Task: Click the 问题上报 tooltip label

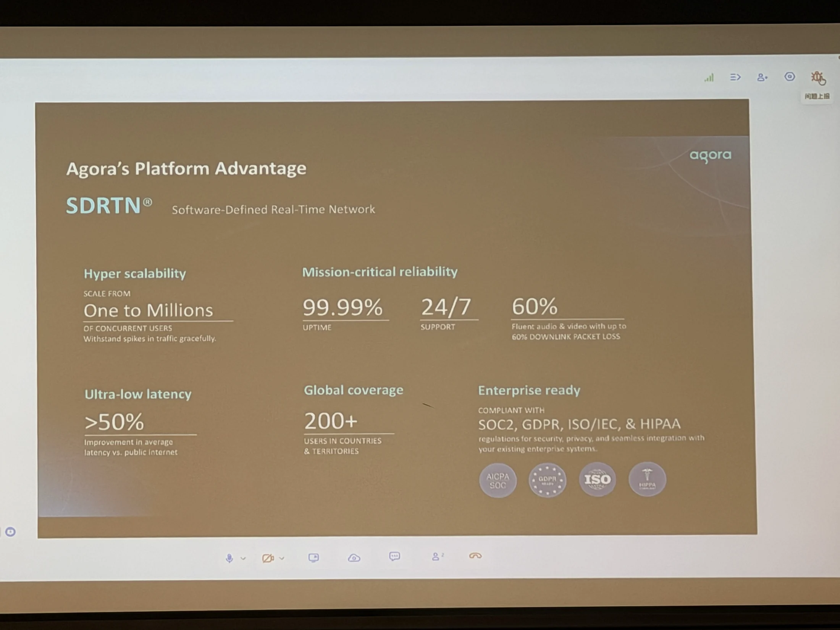Action: (x=817, y=96)
